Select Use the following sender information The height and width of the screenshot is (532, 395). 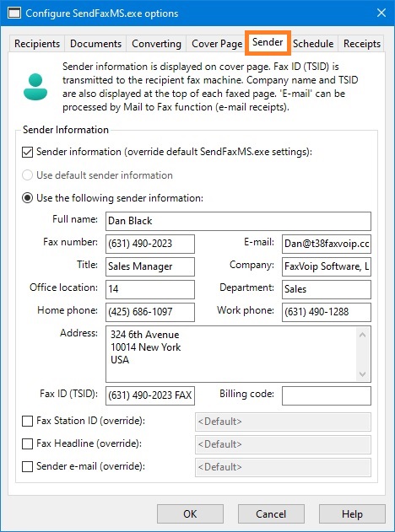click(27, 198)
